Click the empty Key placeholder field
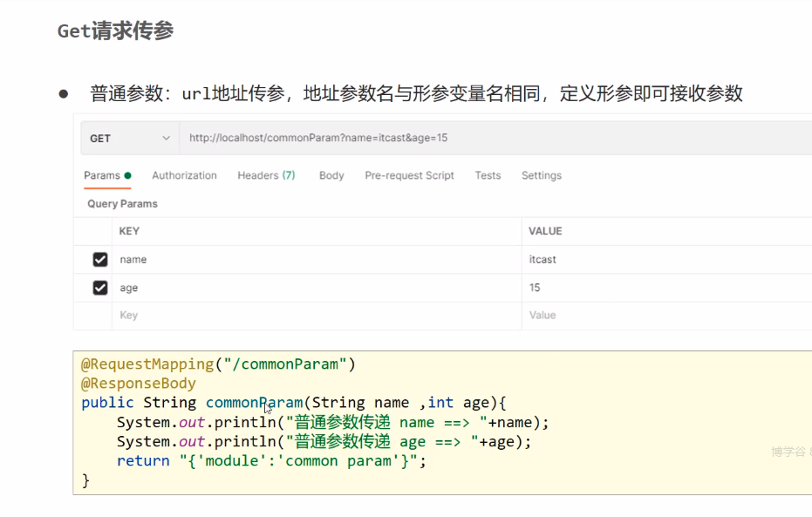This screenshot has height=517, width=812. point(314,316)
